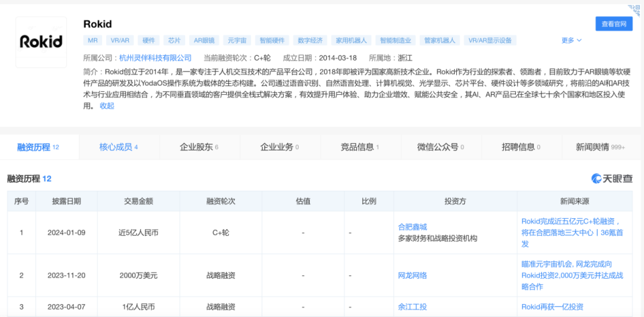644x317 pixels.
Task: Switch to the 企业股东 tab
Action: coord(199,147)
